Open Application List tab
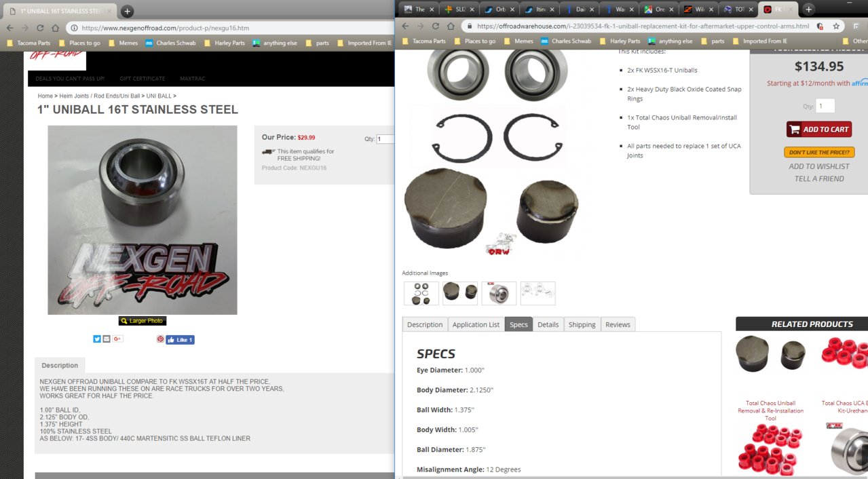868x479 pixels. point(476,324)
